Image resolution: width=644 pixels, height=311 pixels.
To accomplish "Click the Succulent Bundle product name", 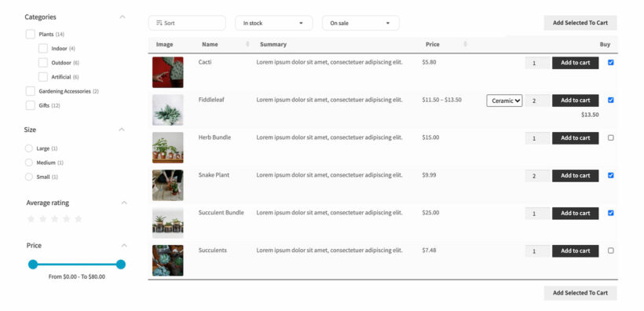I will coord(221,212).
